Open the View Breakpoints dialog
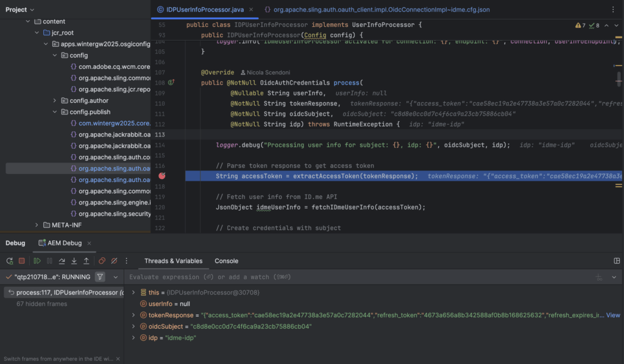The height and width of the screenshot is (364, 624). pyautogui.click(x=102, y=261)
